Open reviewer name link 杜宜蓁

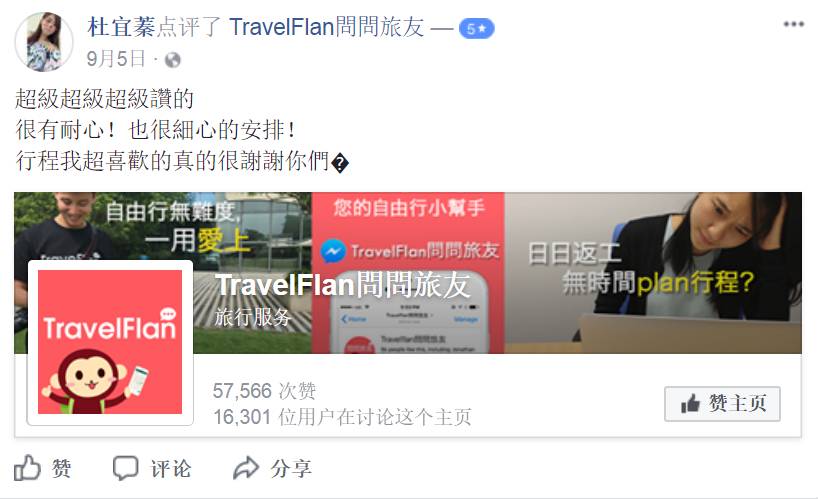tap(122, 27)
